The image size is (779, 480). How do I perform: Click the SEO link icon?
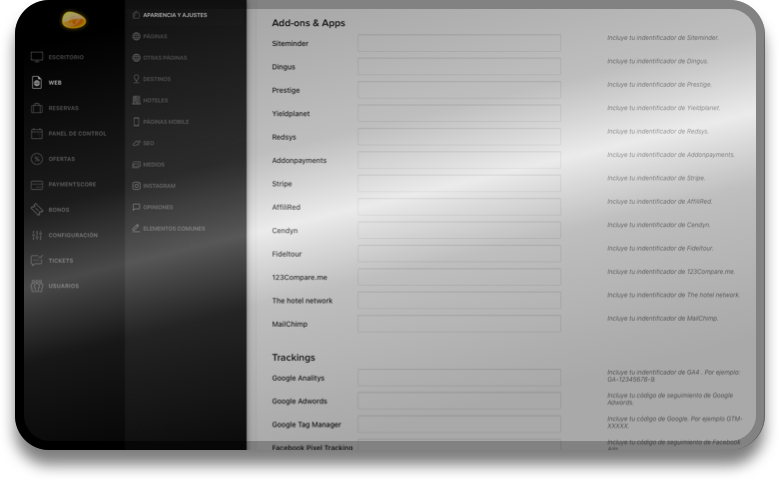coord(136,143)
